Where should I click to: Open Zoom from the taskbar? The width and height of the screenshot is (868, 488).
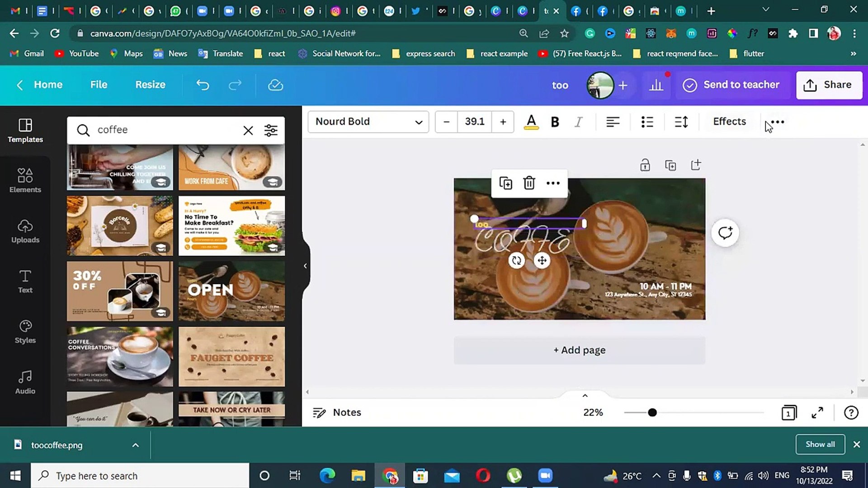click(x=545, y=476)
